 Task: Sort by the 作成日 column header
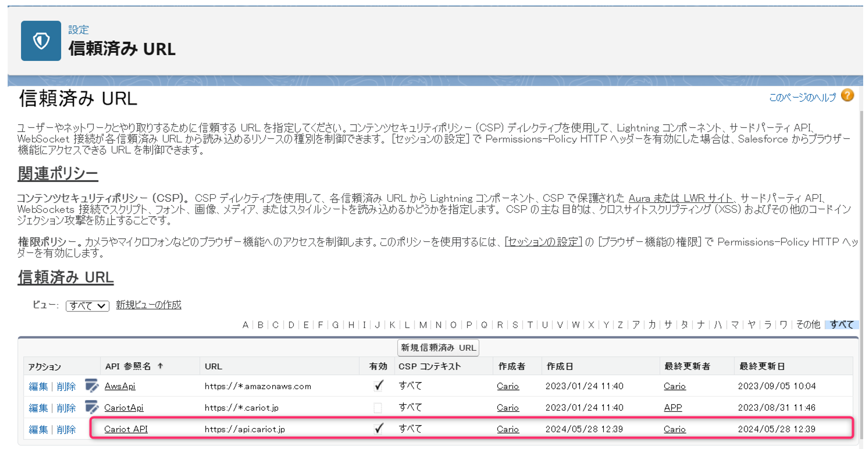[x=560, y=366]
